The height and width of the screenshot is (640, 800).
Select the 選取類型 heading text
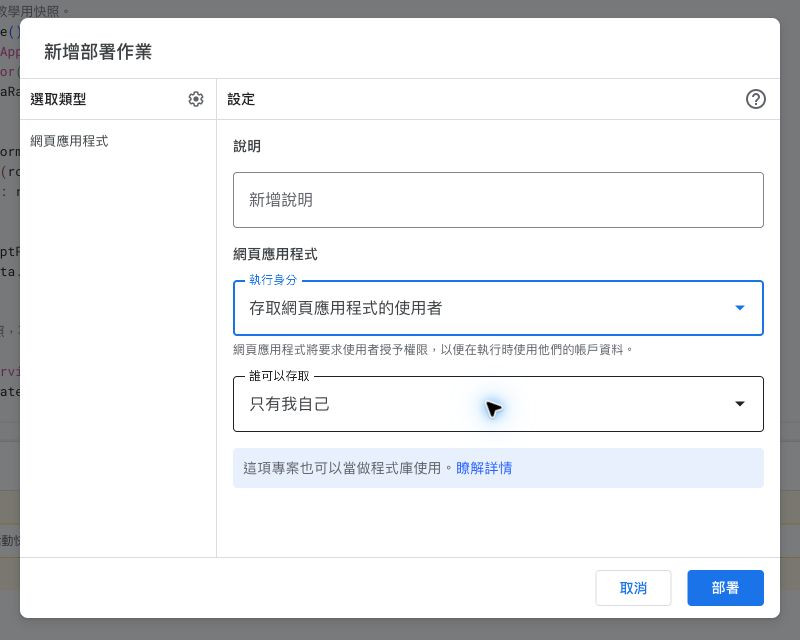click(58, 99)
